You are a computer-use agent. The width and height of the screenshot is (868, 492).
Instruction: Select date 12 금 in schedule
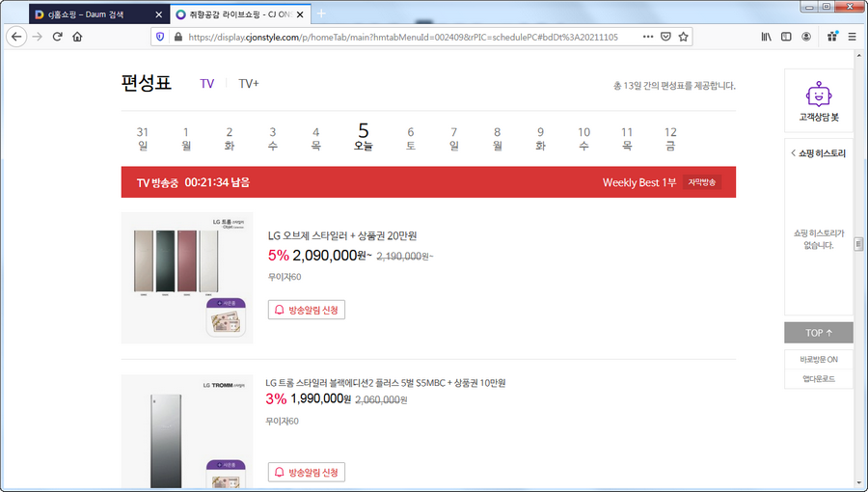click(x=670, y=138)
